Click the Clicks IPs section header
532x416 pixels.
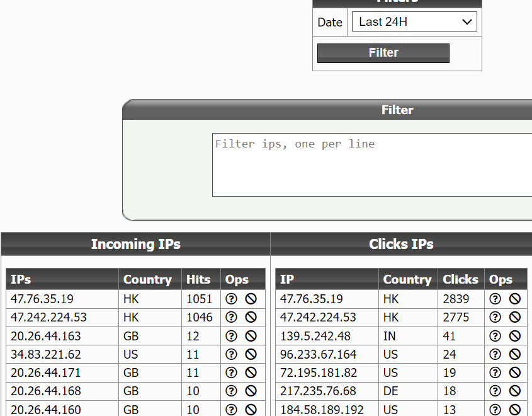(401, 244)
